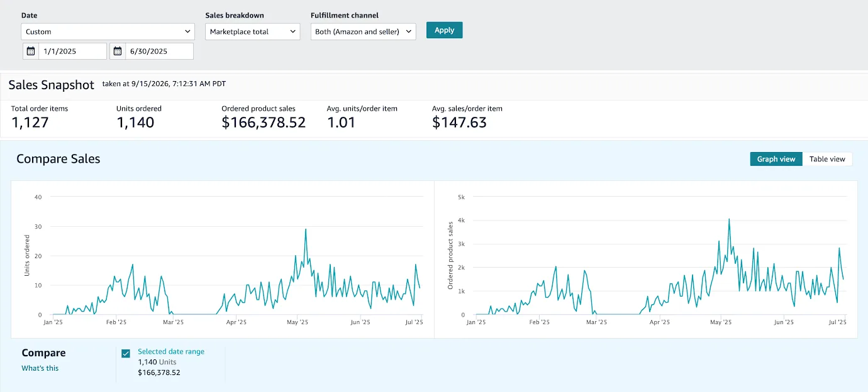Click the Units ordered chart May peak
The height and width of the screenshot is (392, 868).
click(306, 229)
